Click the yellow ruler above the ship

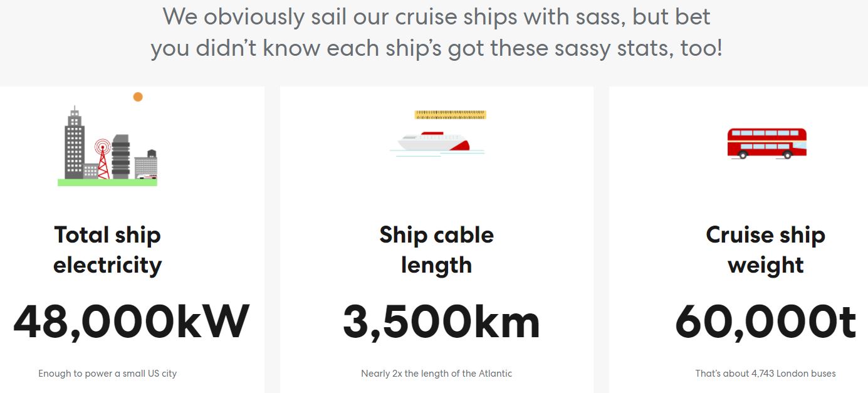[x=450, y=115]
